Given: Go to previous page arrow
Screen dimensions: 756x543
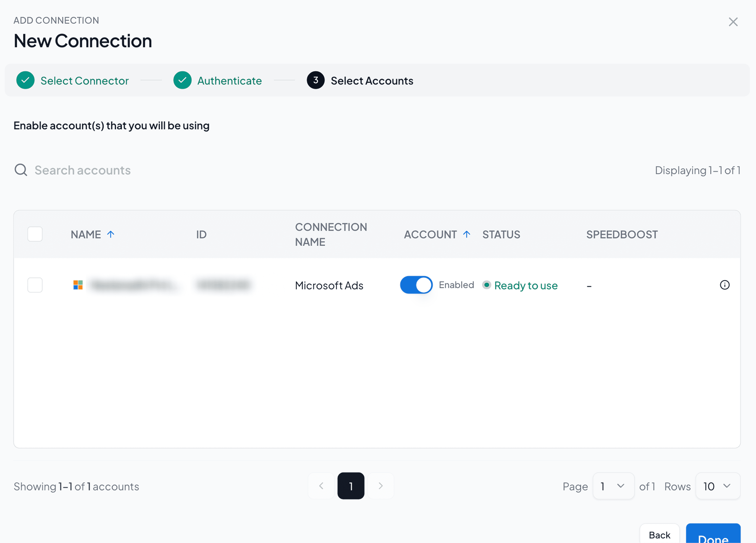Looking at the screenshot, I should [321, 486].
